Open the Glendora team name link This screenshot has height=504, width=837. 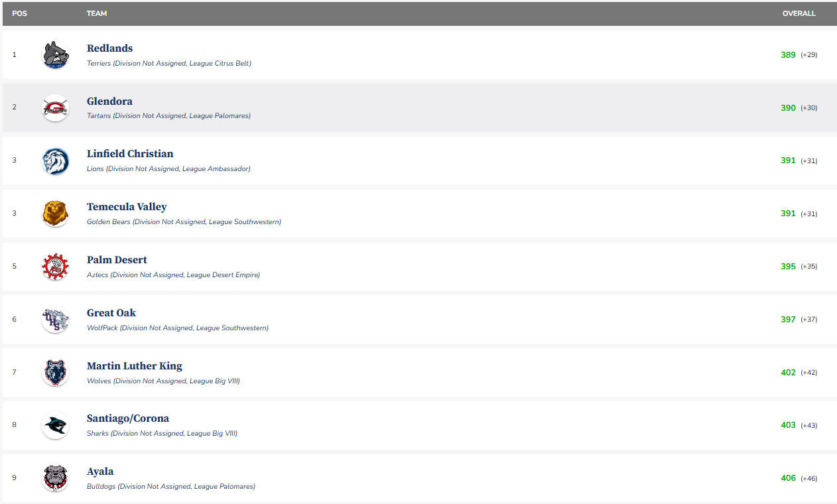(x=109, y=101)
